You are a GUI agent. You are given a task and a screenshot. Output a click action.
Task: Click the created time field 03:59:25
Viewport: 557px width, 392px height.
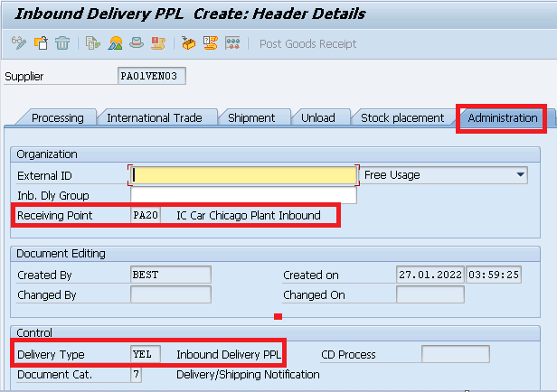tap(494, 275)
